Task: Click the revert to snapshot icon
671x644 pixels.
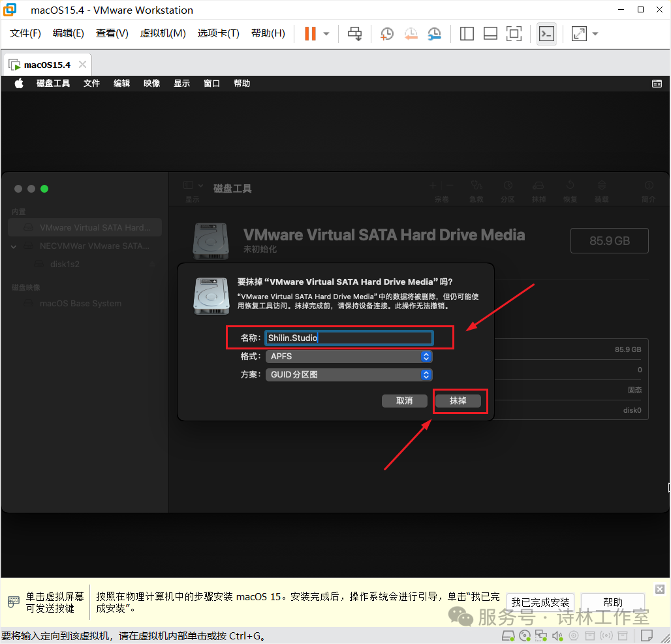Action: point(411,33)
